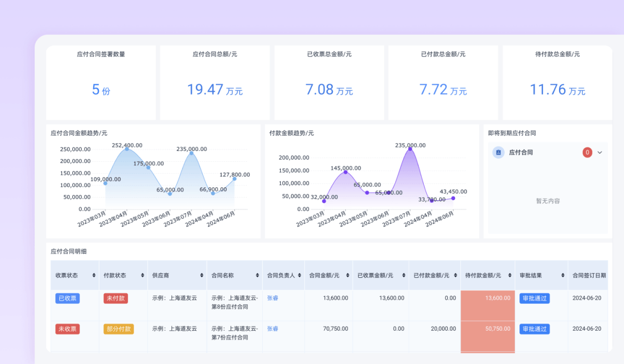624x364 pixels.
Task: Select the highlighted 13,600.00 待付款 cell
Action: pyautogui.click(x=488, y=306)
